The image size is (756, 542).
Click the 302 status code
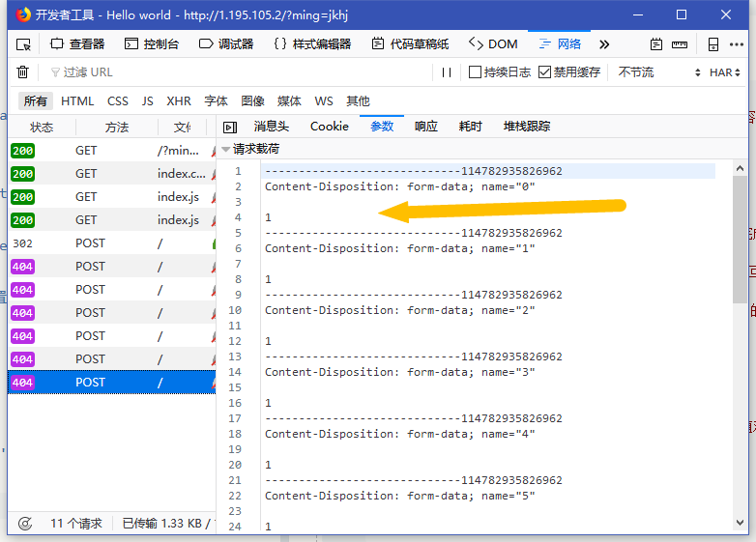click(x=22, y=243)
